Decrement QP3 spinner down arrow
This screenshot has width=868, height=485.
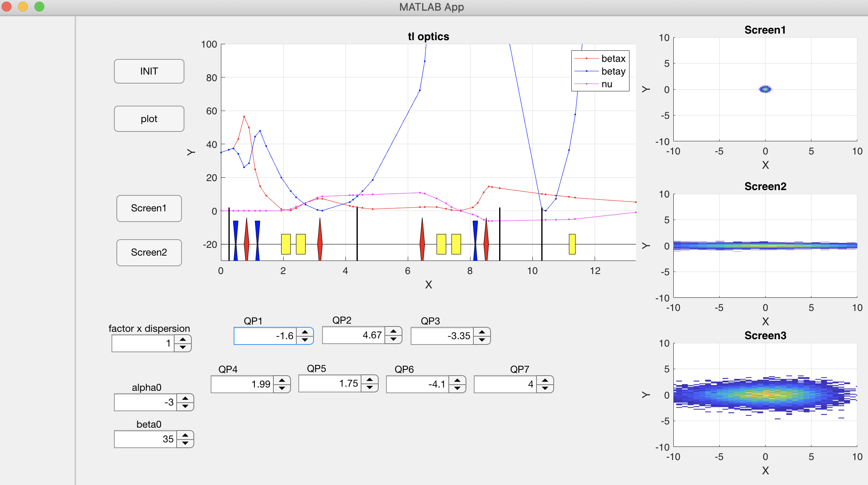click(482, 340)
